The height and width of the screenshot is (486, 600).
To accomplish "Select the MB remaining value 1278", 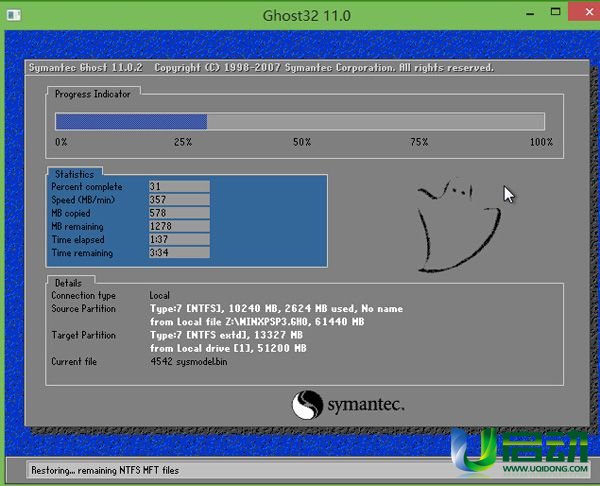I will click(x=179, y=226).
